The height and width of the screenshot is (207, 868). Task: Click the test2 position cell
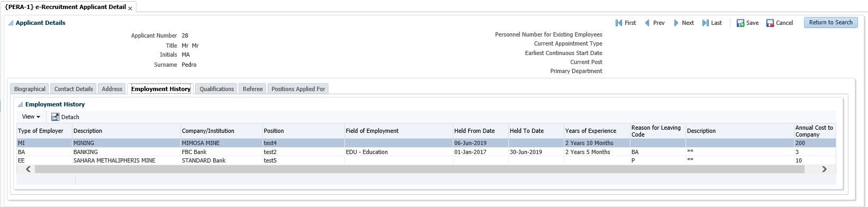[x=303, y=152]
